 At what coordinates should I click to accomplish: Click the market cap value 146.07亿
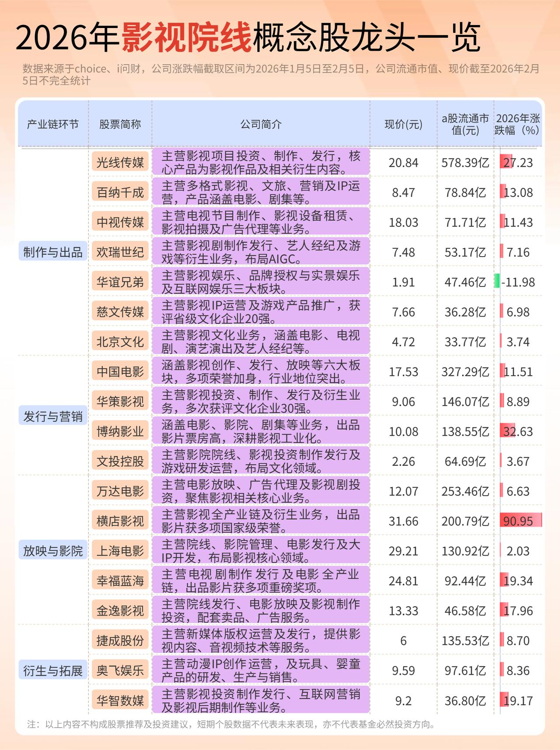(465, 401)
